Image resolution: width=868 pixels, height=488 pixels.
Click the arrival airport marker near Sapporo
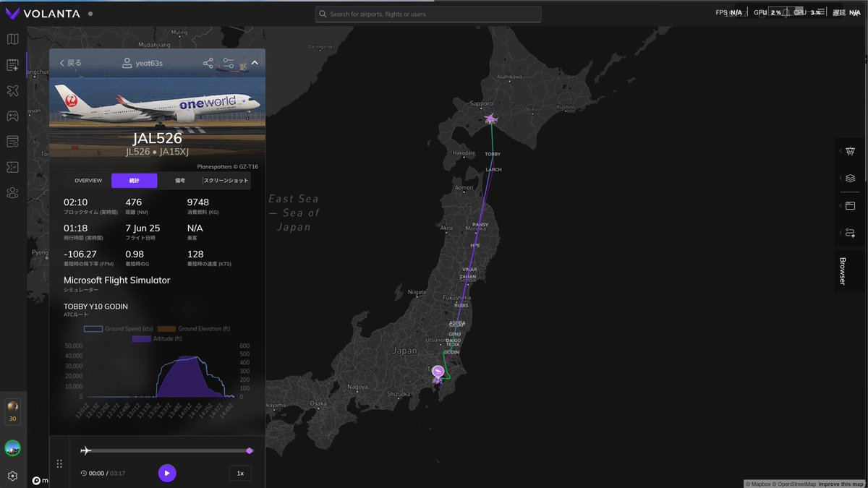[490, 118]
